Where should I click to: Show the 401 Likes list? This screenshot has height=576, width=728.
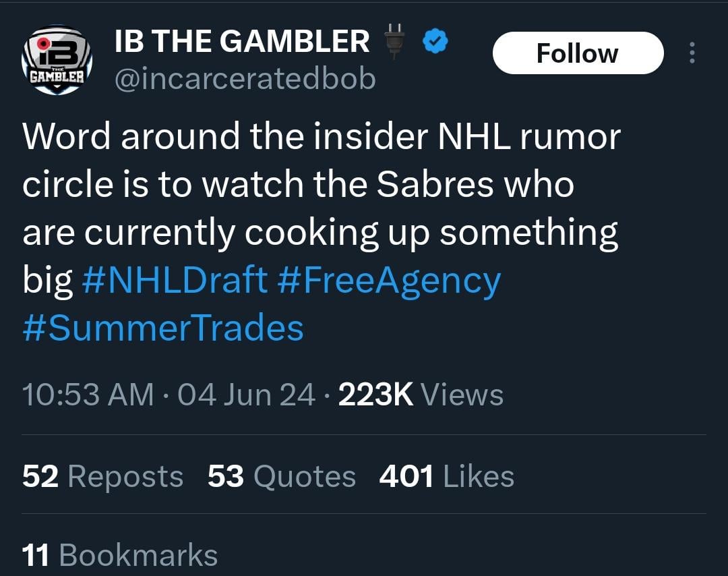[x=447, y=477]
